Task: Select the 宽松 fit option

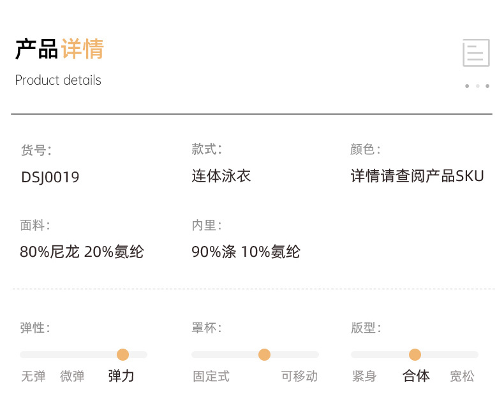Action: [462, 376]
